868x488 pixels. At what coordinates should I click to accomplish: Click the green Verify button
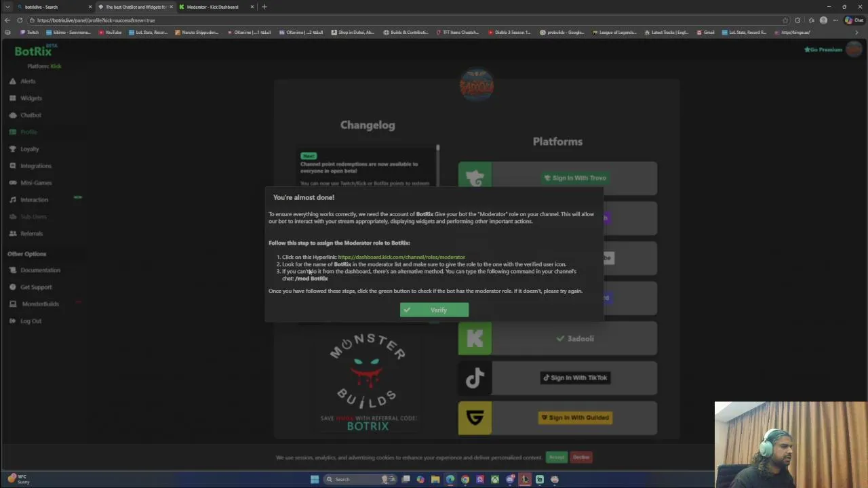(x=434, y=310)
